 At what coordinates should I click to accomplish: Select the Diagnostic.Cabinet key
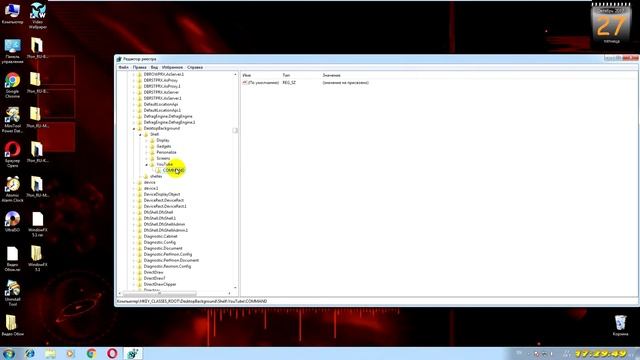coord(160,236)
